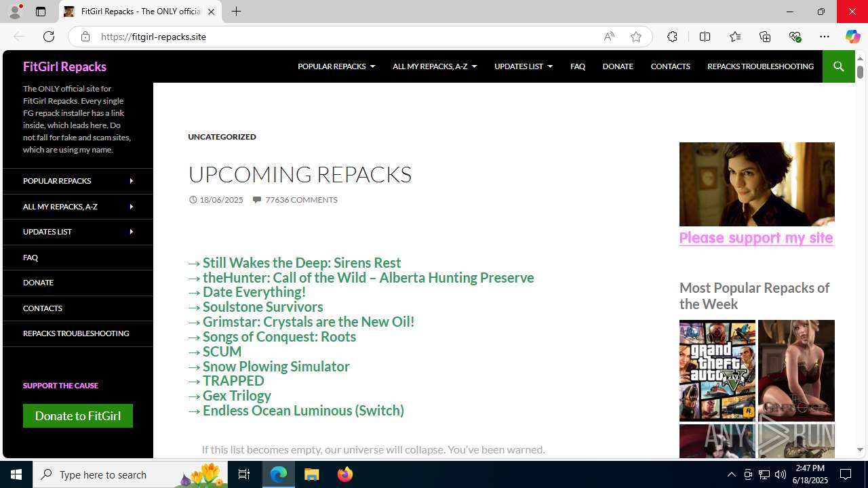Open File Explorer from taskbar
The width and height of the screenshot is (868, 488).
(x=312, y=474)
